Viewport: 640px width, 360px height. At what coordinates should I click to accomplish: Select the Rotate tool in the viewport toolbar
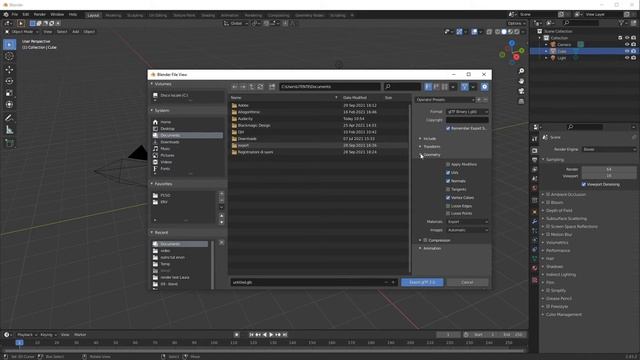click(9, 81)
